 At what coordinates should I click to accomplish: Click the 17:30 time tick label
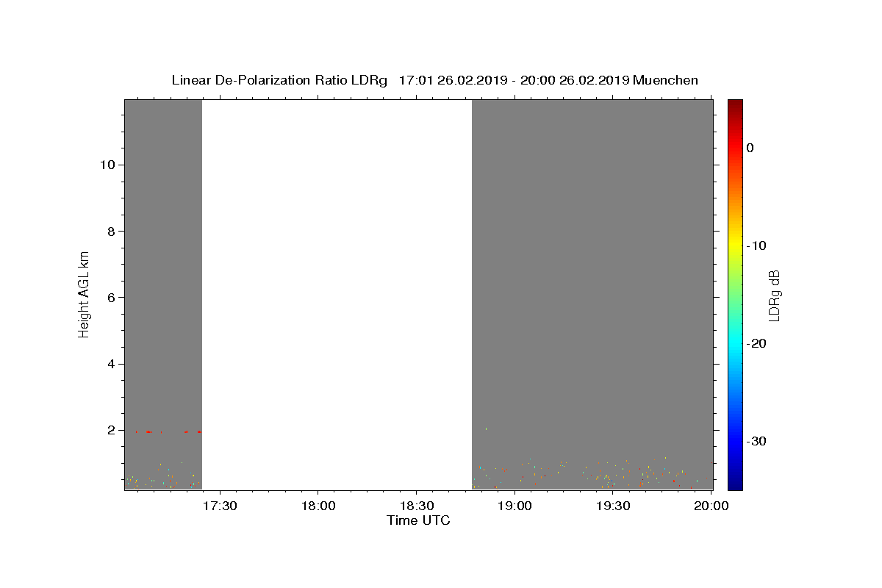[219, 506]
